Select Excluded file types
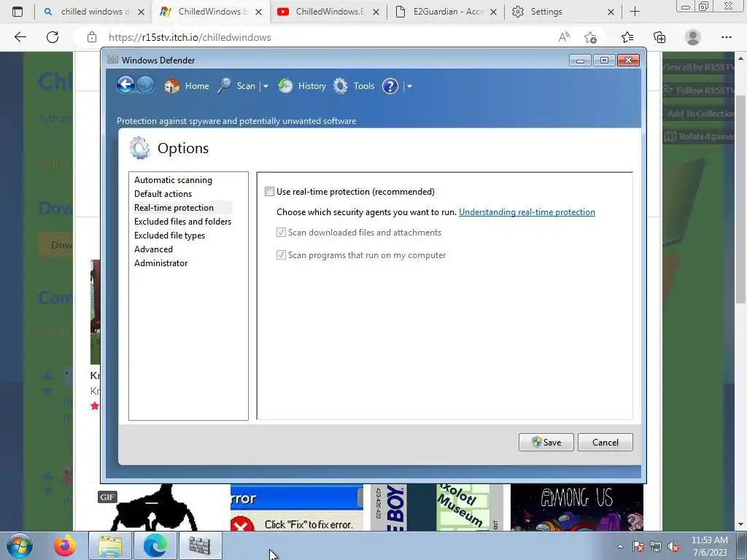Image resolution: width=747 pixels, height=560 pixels. click(169, 236)
